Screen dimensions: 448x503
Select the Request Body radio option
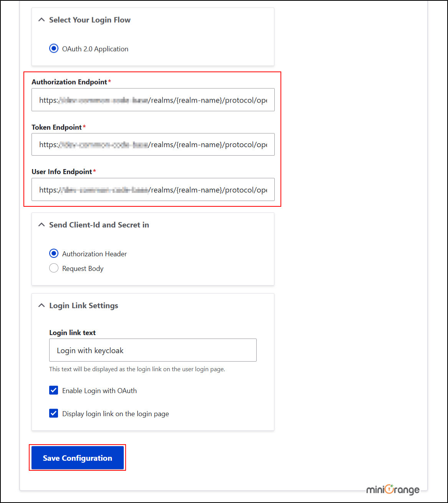[x=54, y=268]
